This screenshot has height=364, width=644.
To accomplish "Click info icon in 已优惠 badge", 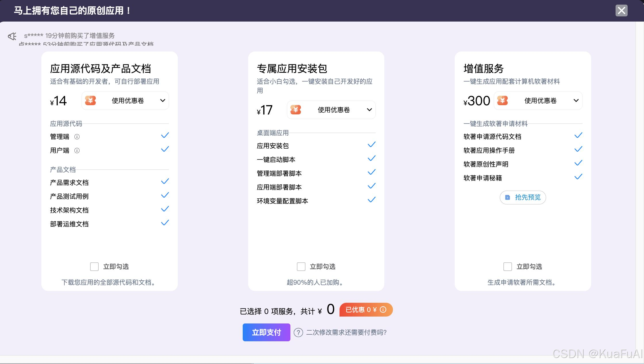I will pyautogui.click(x=383, y=310).
